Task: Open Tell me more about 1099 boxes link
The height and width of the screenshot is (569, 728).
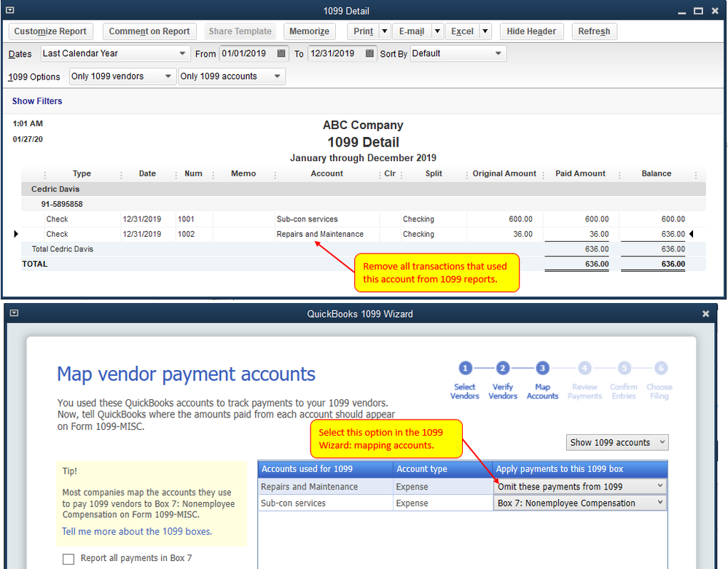Action: point(137,531)
